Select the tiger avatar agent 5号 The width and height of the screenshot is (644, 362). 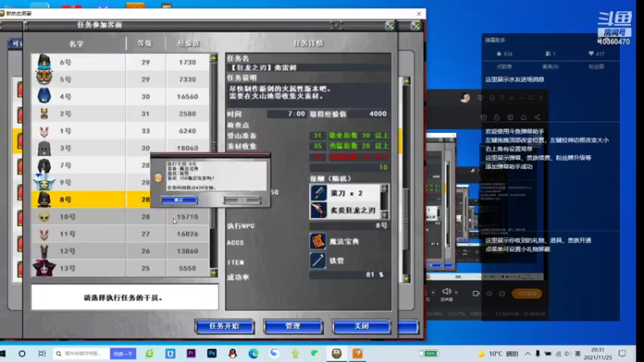click(x=44, y=78)
